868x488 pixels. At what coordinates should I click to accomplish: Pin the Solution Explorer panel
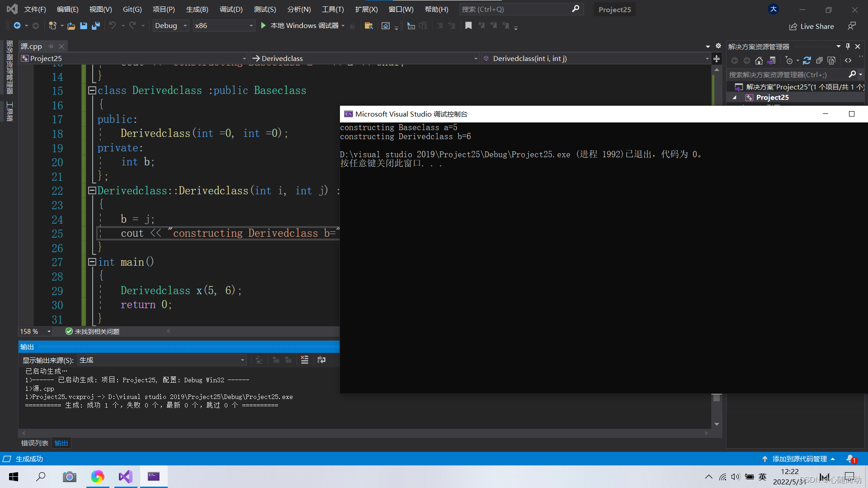[x=848, y=47]
